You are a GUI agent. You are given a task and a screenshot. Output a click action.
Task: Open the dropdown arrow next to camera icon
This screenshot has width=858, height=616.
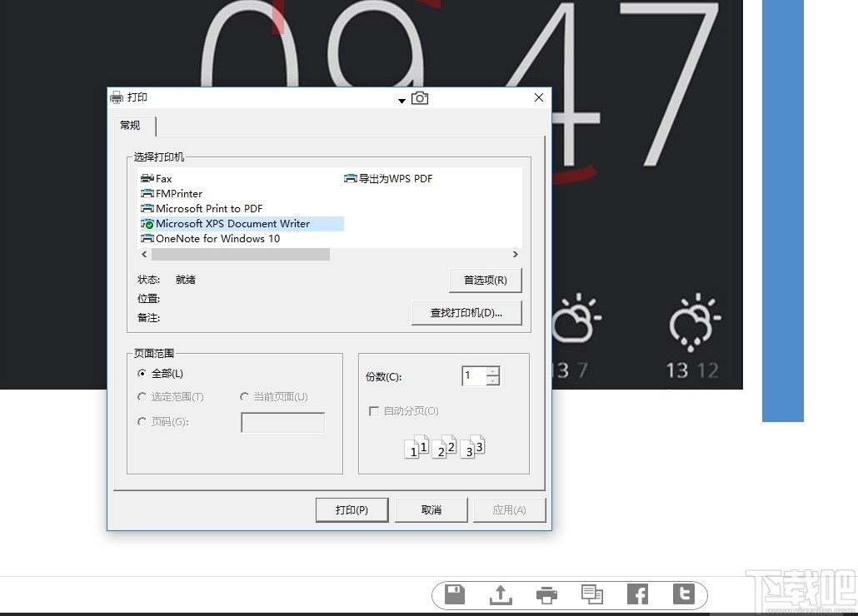pyautogui.click(x=402, y=100)
